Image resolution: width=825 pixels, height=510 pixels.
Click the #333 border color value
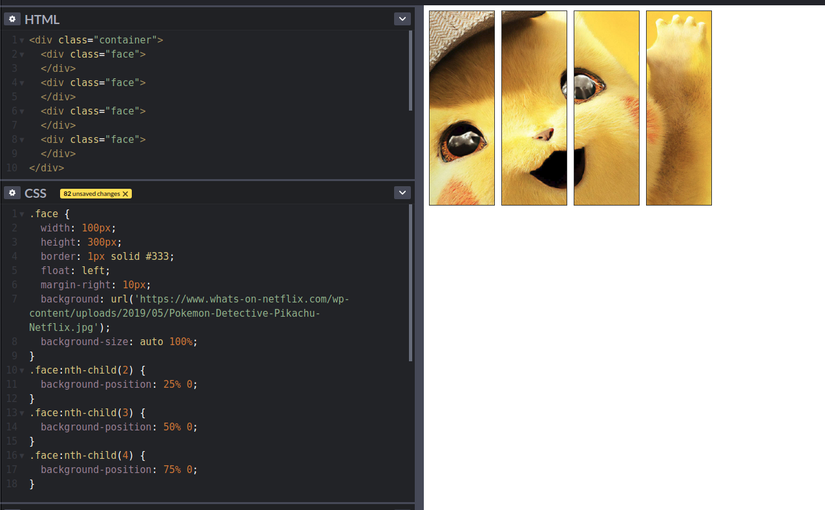pyautogui.click(x=157, y=256)
